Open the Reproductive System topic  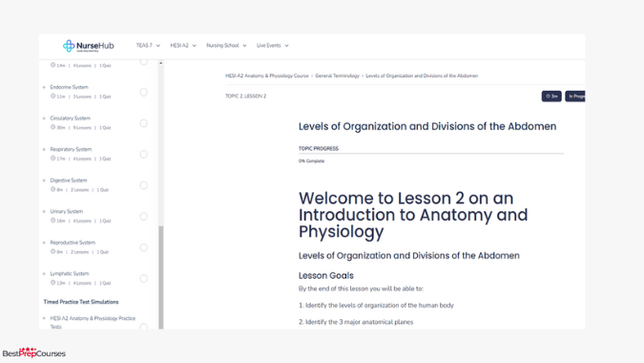pos(73,243)
